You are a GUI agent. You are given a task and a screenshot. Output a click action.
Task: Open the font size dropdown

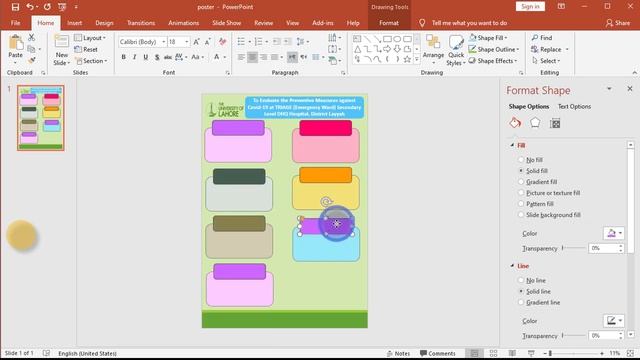tap(187, 42)
